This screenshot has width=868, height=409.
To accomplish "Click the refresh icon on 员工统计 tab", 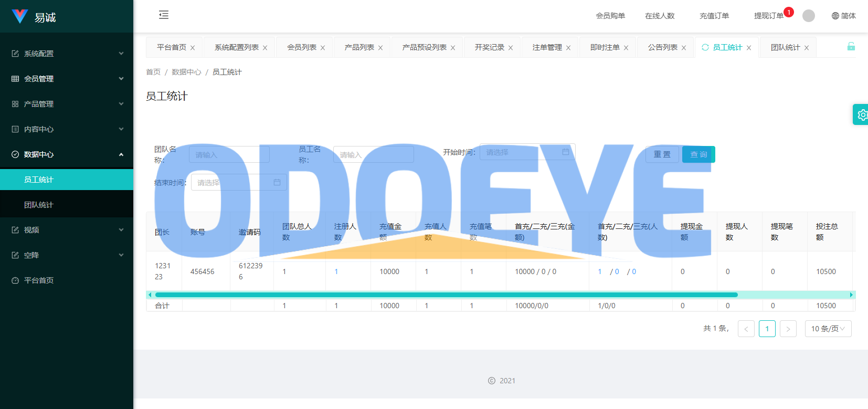I will coord(705,47).
